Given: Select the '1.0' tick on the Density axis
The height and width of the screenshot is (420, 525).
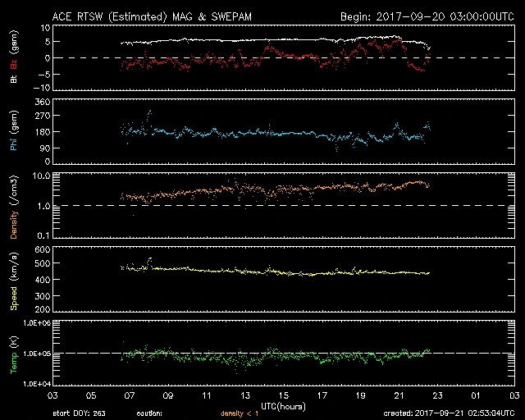Looking at the screenshot, I should click(x=43, y=207).
